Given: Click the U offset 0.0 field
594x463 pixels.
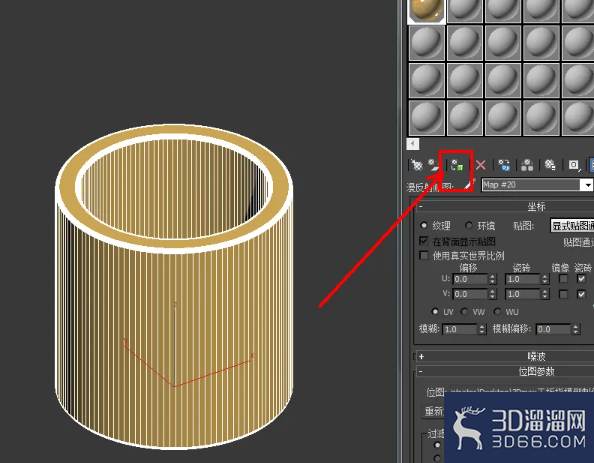Looking at the screenshot, I should click(470, 279).
